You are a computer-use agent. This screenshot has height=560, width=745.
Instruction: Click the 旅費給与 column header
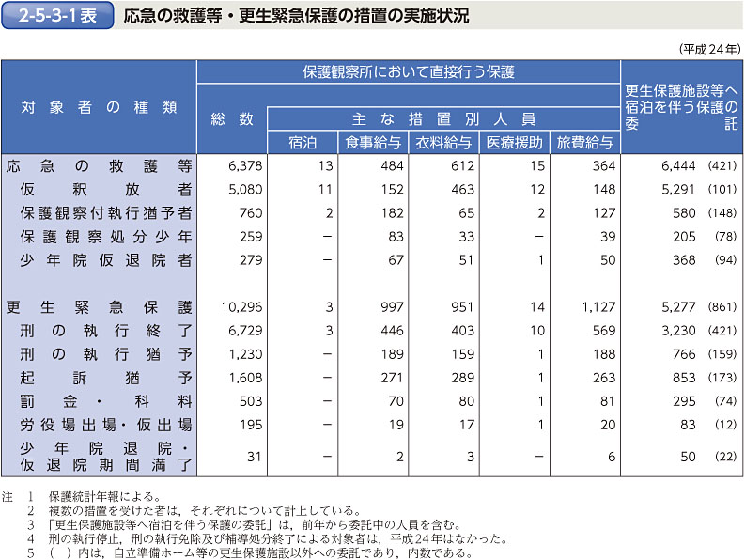585,142
